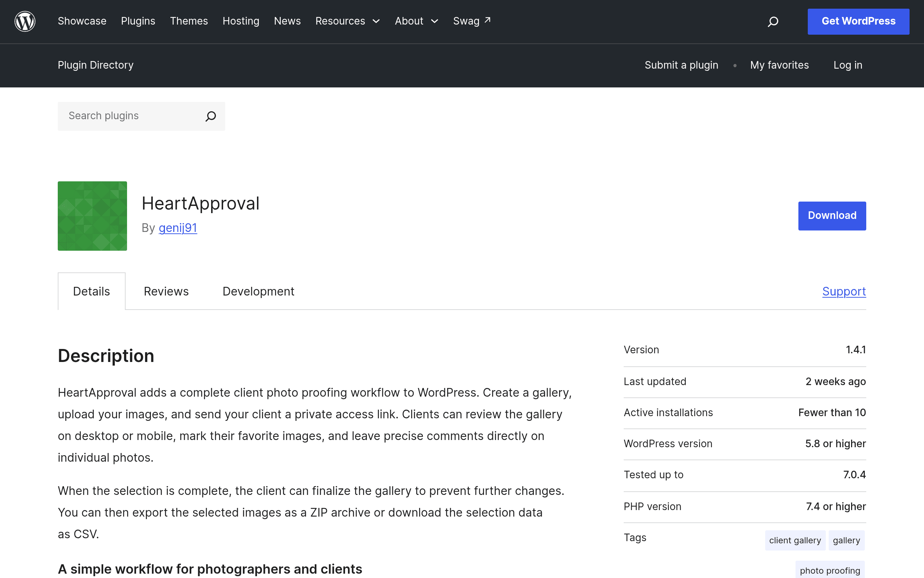Select the Tested up to value 7.0.4
Image resolution: width=924 pixels, height=578 pixels.
(x=854, y=475)
